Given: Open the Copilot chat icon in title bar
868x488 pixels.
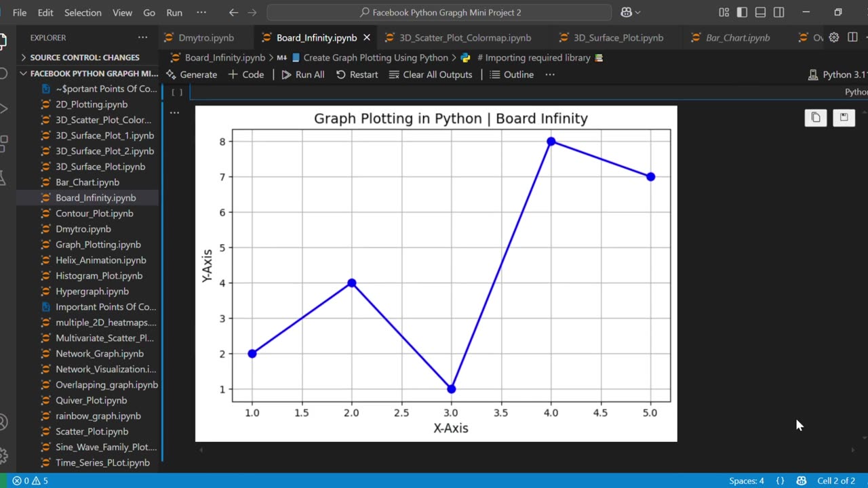Looking at the screenshot, I should [626, 12].
